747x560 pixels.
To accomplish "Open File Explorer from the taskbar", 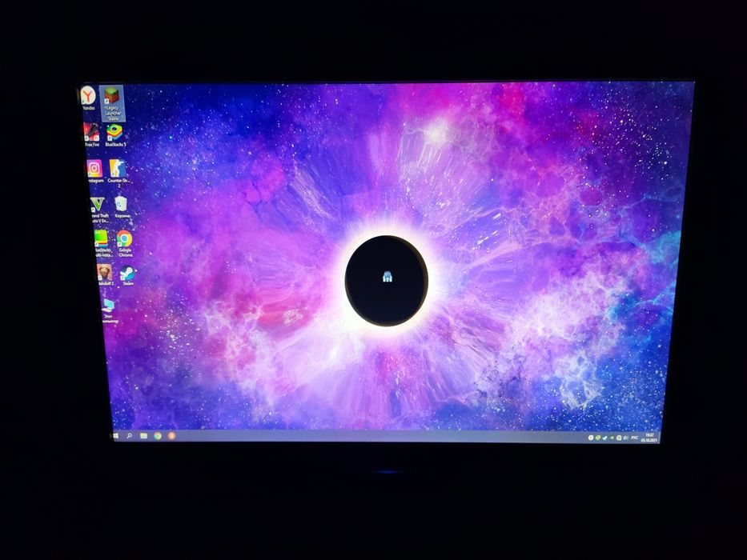I will coord(143,436).
